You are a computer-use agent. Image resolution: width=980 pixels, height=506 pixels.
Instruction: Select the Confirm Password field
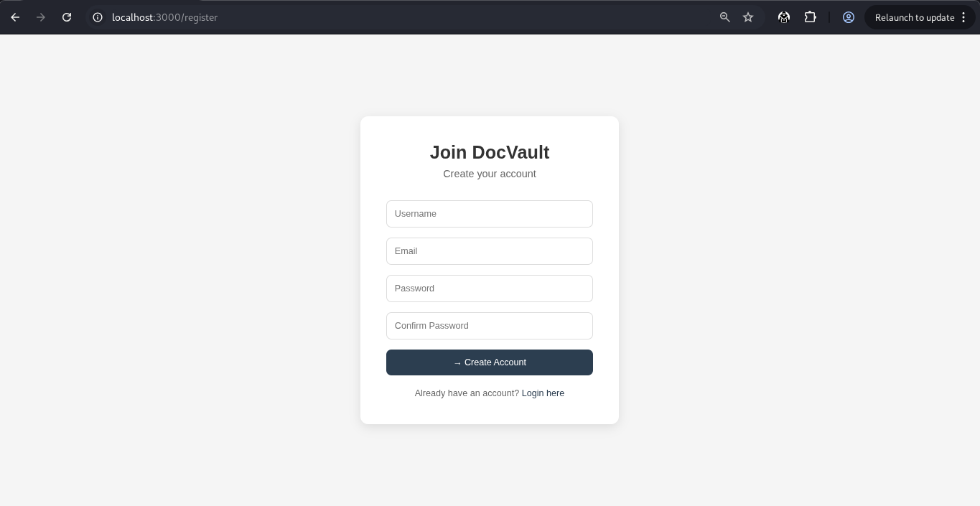[x=490, y=326]
